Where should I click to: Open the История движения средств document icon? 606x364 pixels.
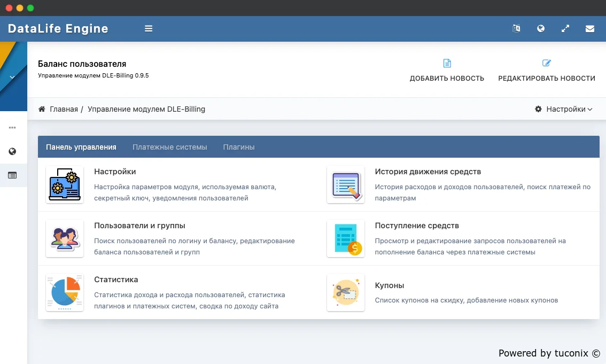(x=346, y=185)
